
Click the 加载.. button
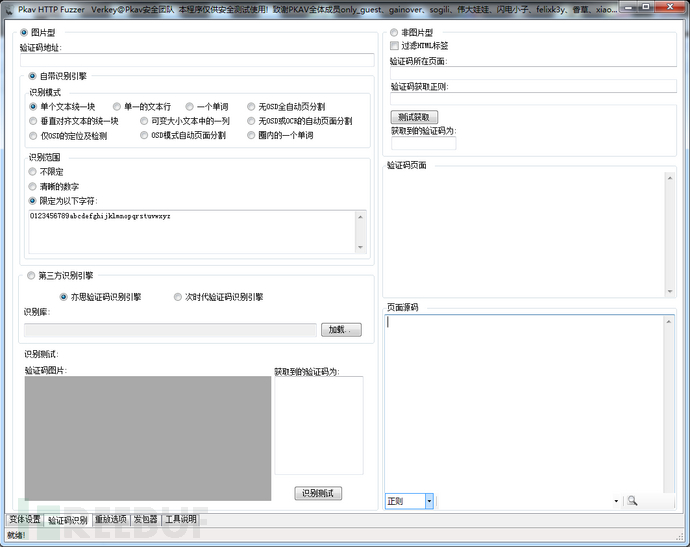point(341,330)
